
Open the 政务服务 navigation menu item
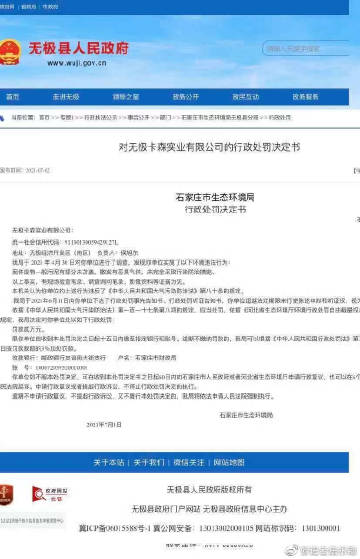click(x=305, y=97)
